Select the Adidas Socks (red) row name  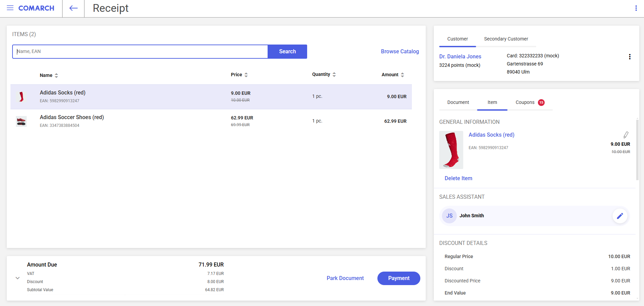point(63,92)
